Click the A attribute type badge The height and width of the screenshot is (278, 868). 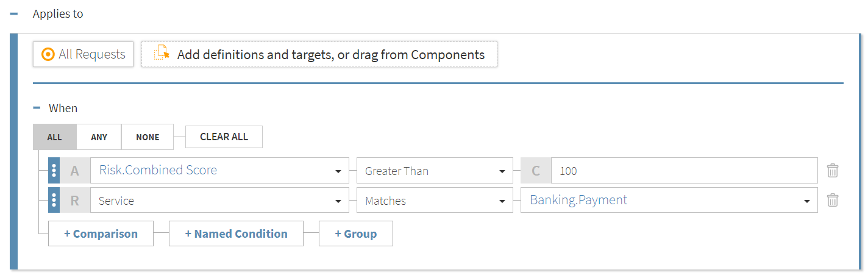pos(75,171)
